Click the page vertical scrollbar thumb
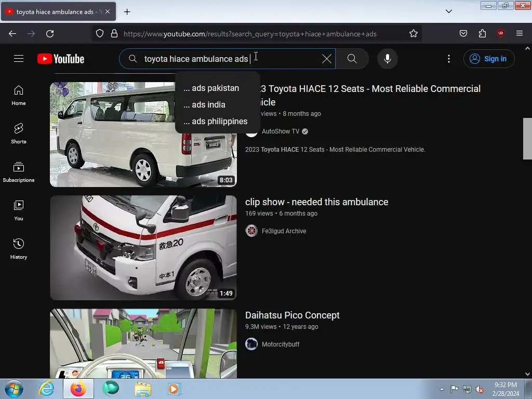 click(x=527, y=138)
